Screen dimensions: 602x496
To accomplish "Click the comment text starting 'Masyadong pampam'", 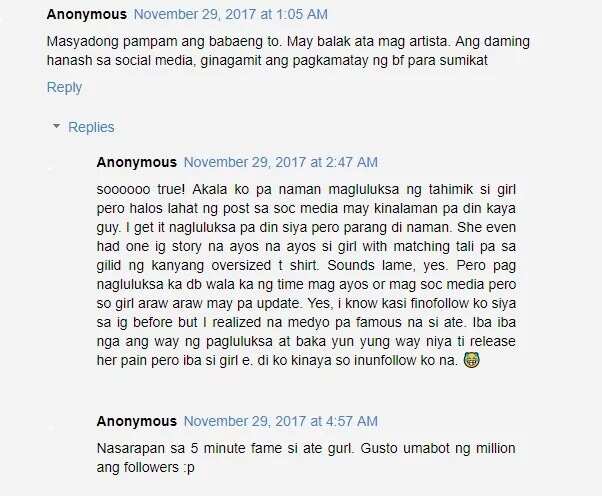I will (288, 51).
